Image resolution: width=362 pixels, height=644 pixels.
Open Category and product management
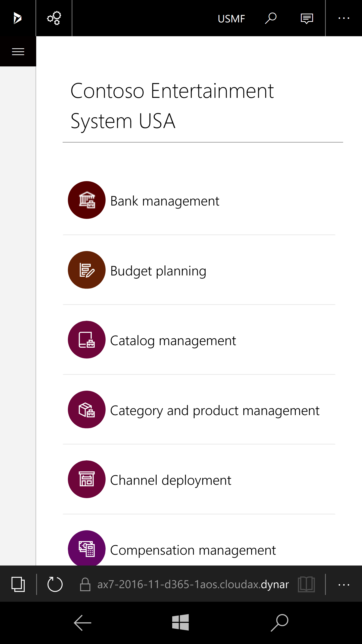click(214, 411)
